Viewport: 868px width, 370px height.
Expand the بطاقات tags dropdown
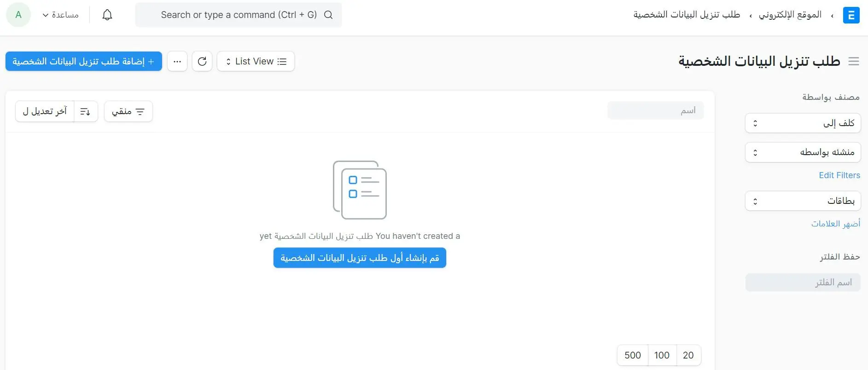pos(803,201)
